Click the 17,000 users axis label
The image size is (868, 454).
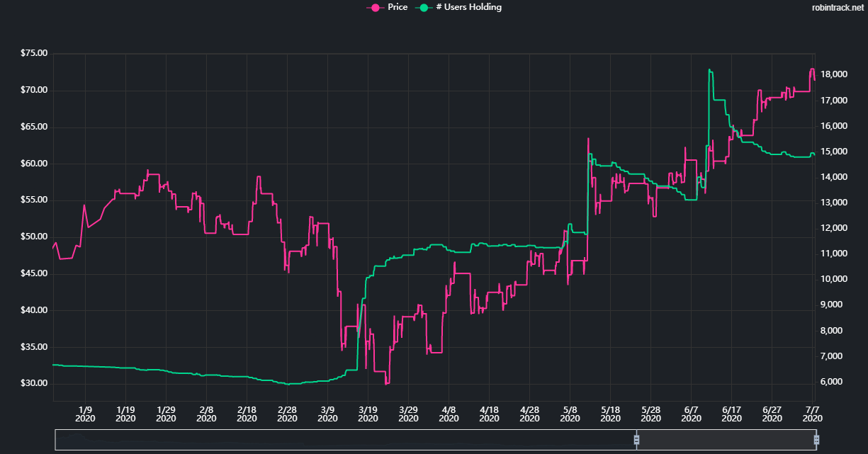[x=835, y=101]
